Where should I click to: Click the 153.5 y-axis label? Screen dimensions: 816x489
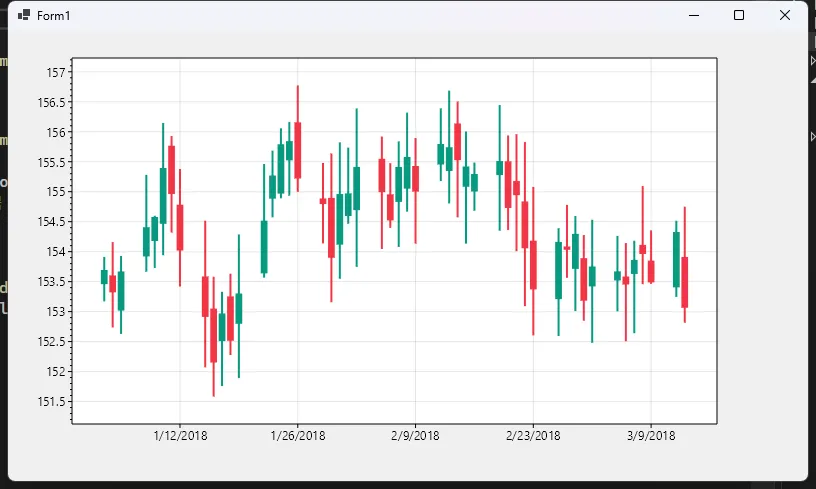click(52, 281)
